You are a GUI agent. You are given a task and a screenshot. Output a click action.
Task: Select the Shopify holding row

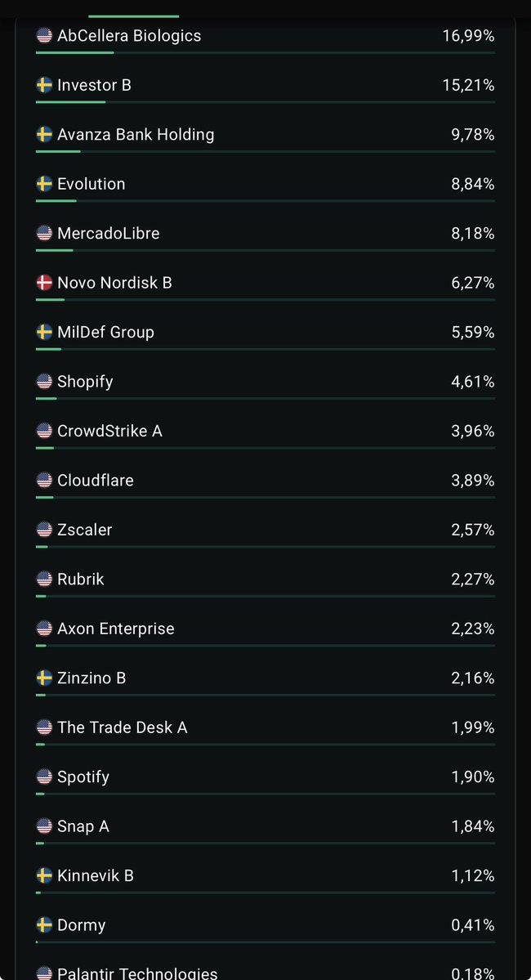pos(265,385)
